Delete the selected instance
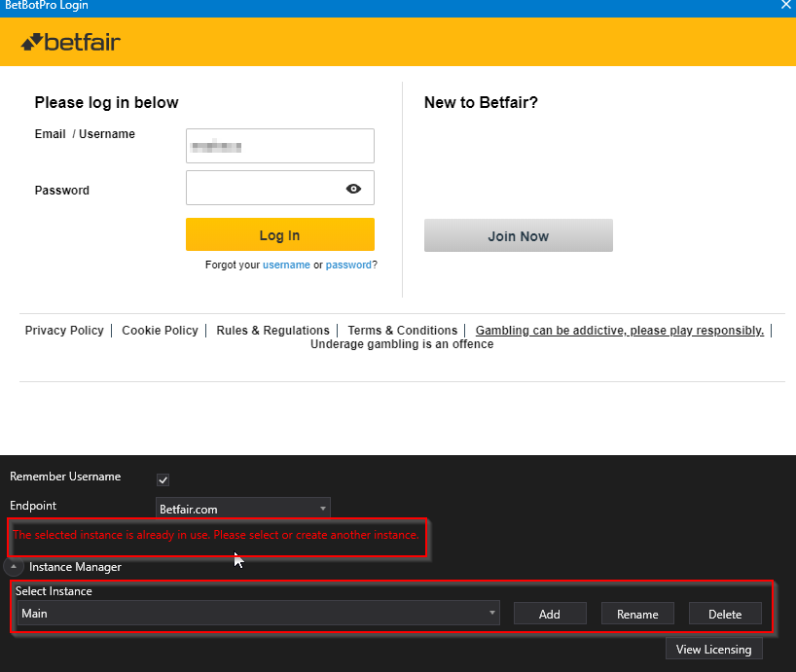 pyautogui.click(x=725, y=614)
